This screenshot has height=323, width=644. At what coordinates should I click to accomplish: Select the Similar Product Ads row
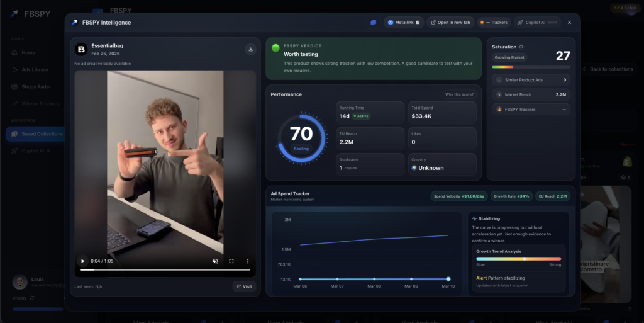pos(531,80)
